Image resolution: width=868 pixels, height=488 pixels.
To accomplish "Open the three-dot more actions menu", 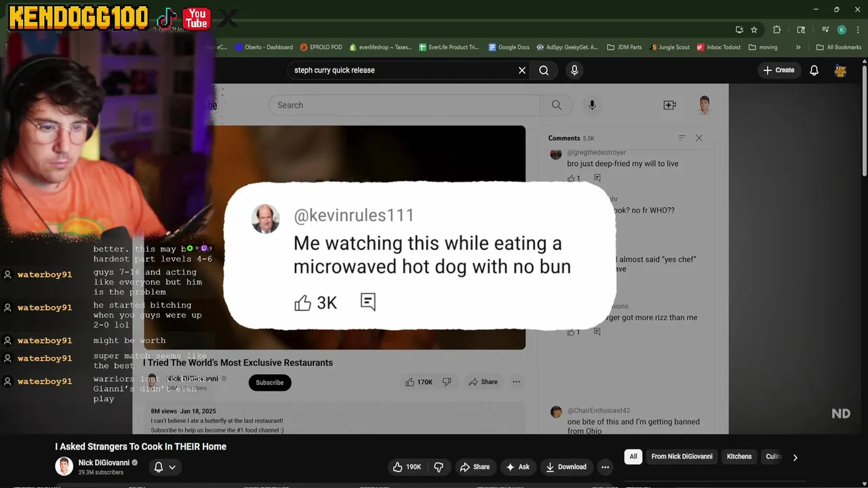I will (605, 467).
